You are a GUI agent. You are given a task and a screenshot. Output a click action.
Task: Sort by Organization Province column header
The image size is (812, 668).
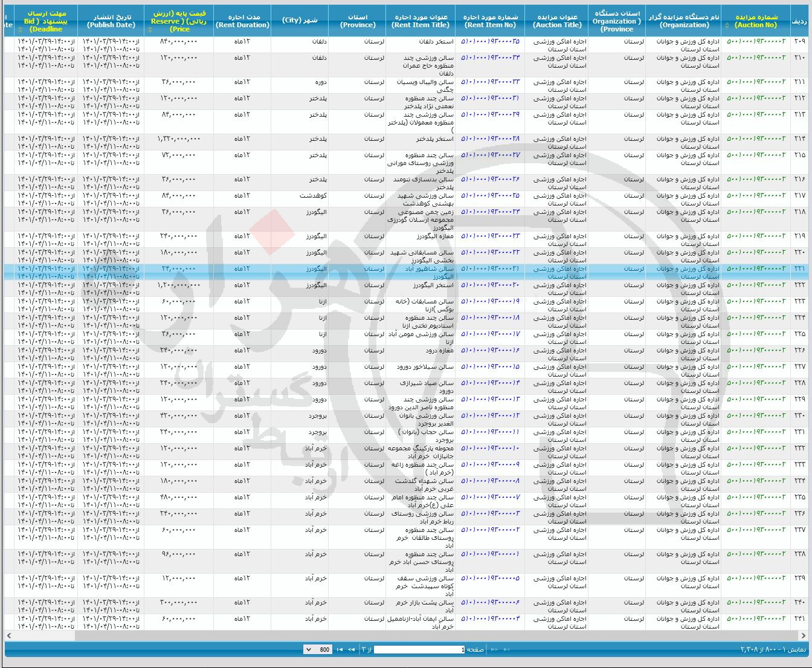click(617, 21)
